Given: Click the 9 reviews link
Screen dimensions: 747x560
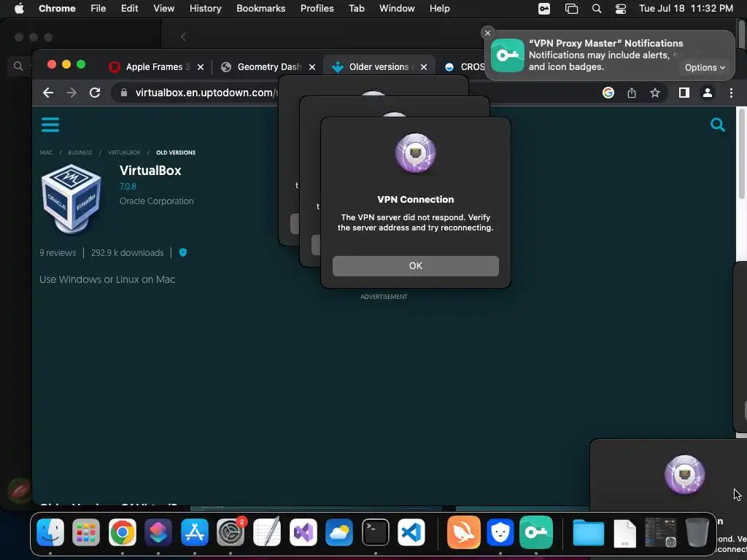Looking at the screenshot, I should click(58, 253).
